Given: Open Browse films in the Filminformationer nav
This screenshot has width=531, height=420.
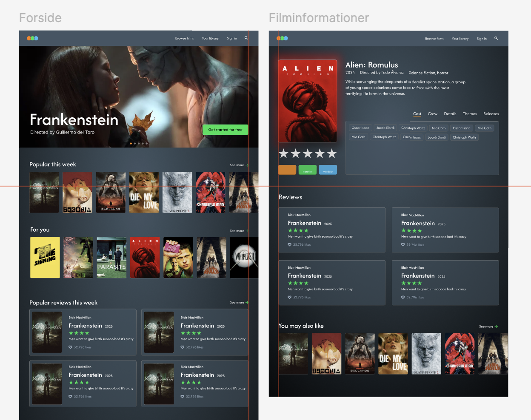Looking at the screenshot, I should pos(434,39).
